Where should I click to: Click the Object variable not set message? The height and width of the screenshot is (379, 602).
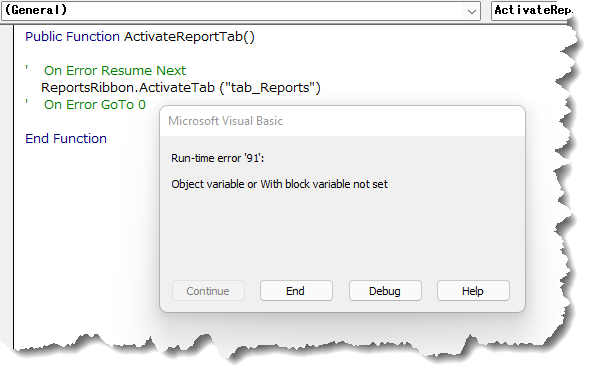280,184
